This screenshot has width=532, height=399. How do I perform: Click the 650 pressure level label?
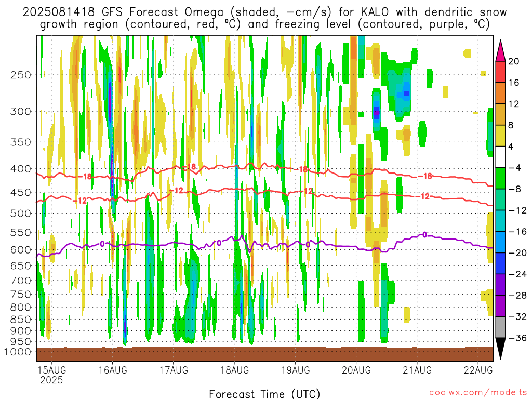click(x=21, y=265)
